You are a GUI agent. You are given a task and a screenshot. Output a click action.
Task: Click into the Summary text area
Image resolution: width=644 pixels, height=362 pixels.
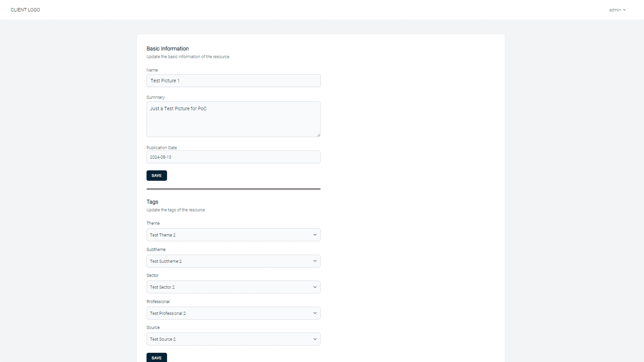point(233,119)
